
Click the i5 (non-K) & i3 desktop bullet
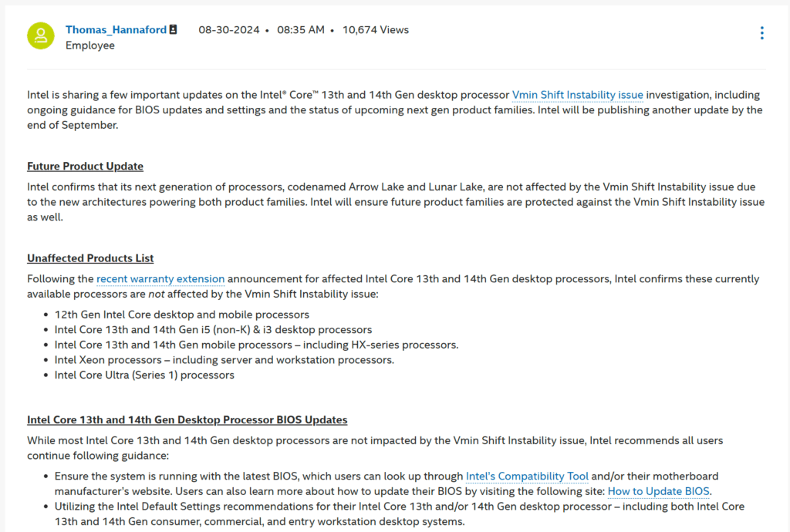(213, 330)
